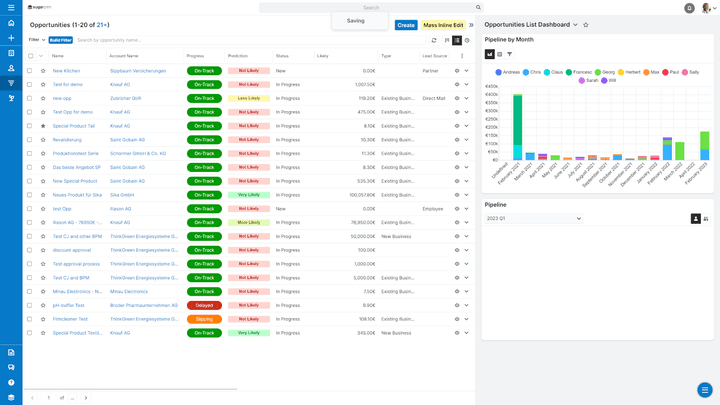Open the 2023 Q1 period dropdown
Image resolution: width=720 pixels, height=405 pixels.
pos(533,218)
